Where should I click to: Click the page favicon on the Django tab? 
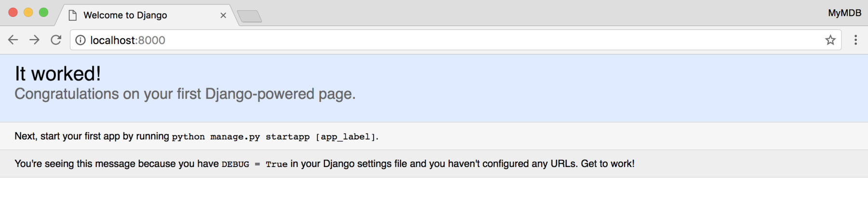[x=73, y=15]
